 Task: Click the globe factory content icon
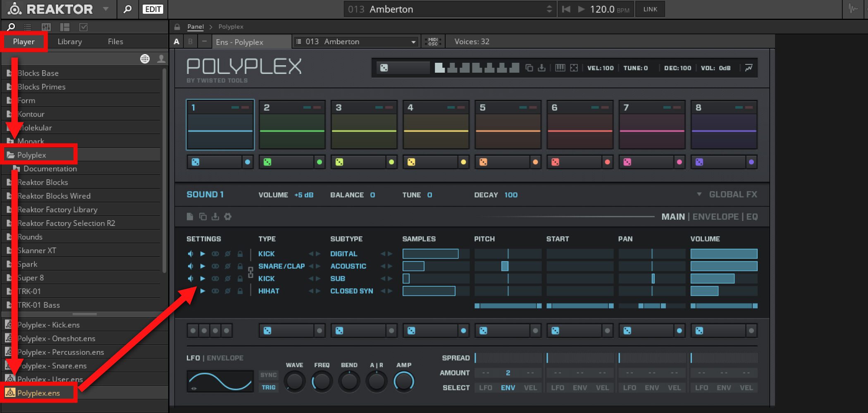(x=145, y=59)
